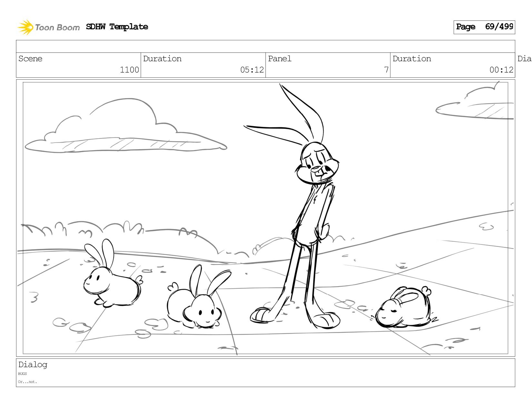Click the Scene label
Image resolution: width=532 pixels, height=411 pixels.
[x=30, y=59]
